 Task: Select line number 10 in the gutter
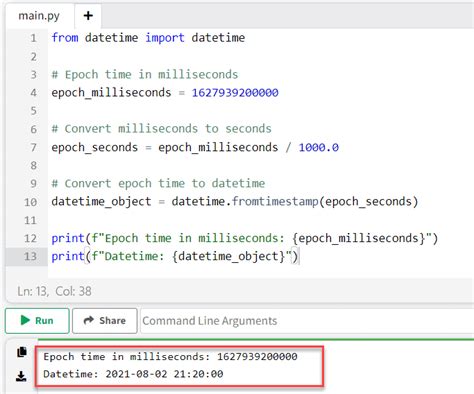[x=30, y=202]
